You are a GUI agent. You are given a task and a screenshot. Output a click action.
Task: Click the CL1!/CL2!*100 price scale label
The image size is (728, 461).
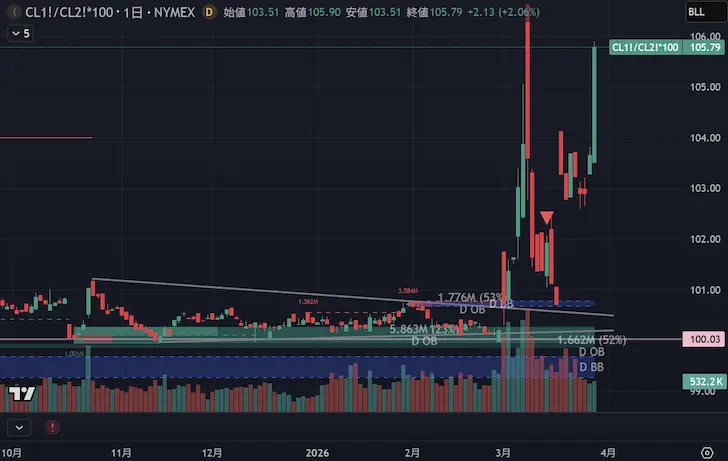[x=645, y=48]
